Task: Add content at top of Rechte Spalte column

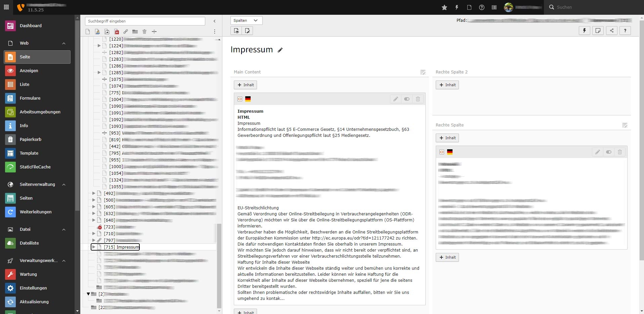Action: 447,138
